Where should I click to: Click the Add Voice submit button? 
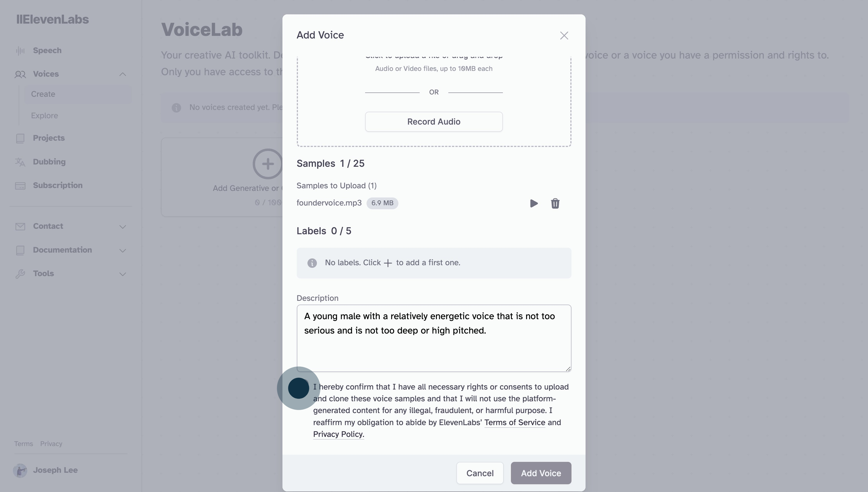coord(540,473)
